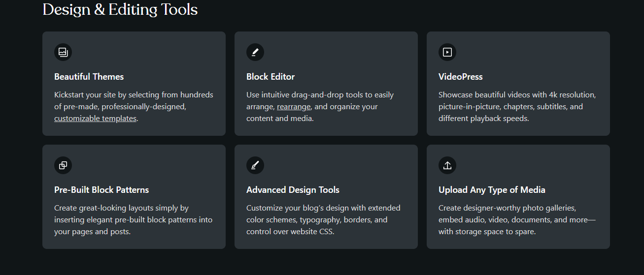Click the Upload media arrow icon

[447, 165]
